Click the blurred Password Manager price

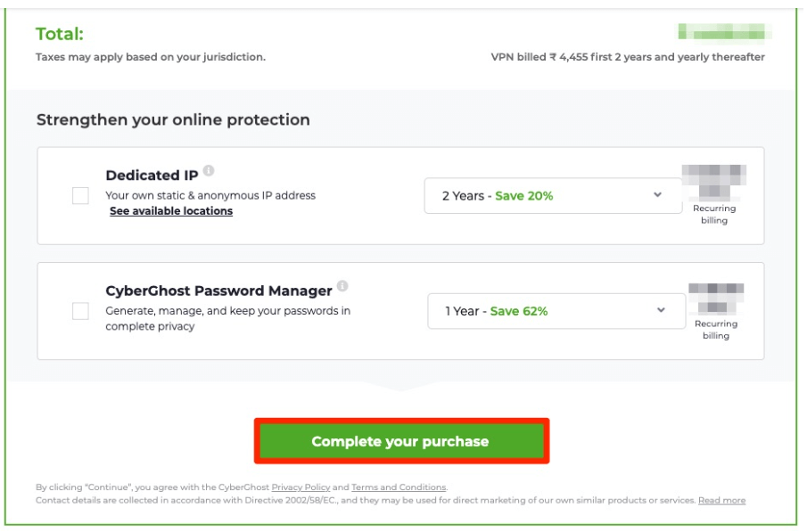coord(716,299)
